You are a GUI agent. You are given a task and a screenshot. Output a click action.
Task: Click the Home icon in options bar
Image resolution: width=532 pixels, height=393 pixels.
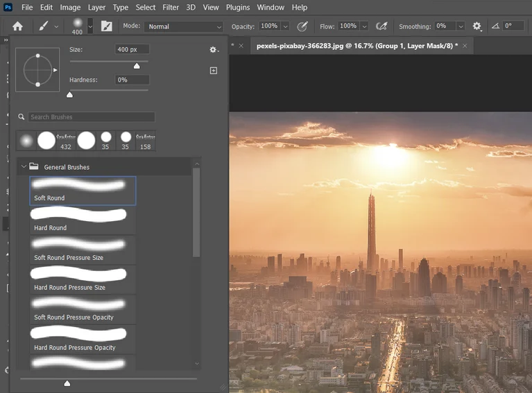click(x=17, y=26)
